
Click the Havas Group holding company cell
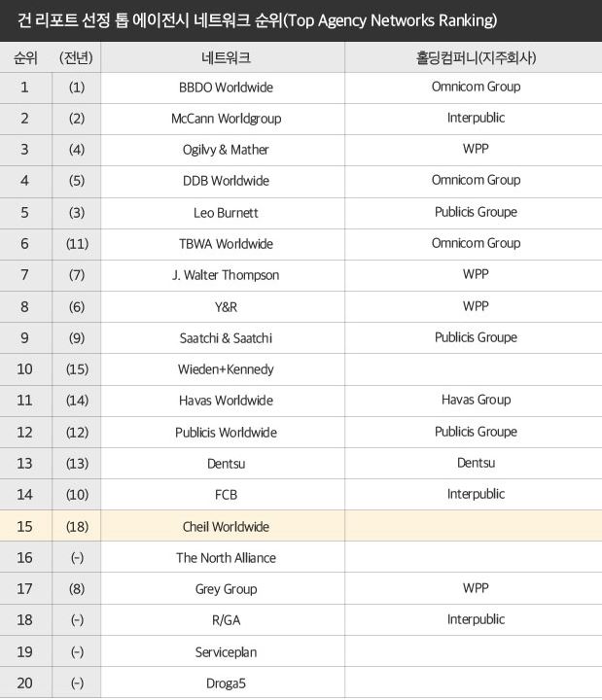476,400
